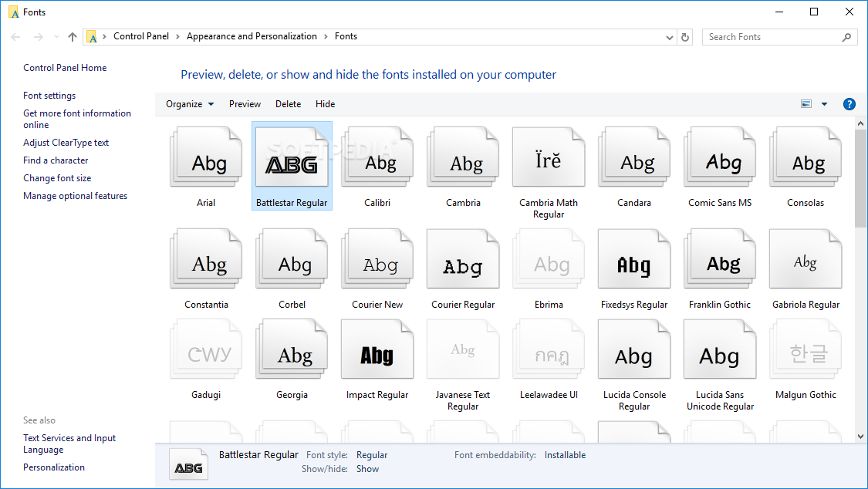Select the Ebrima font icon
This screenshot has width=868, height=489.
(x=549, y=258)
